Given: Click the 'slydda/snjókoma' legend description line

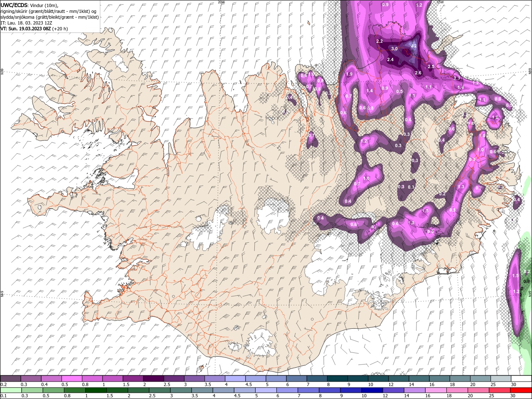Looking at the screenshot, I should click(x=49, y=17).
